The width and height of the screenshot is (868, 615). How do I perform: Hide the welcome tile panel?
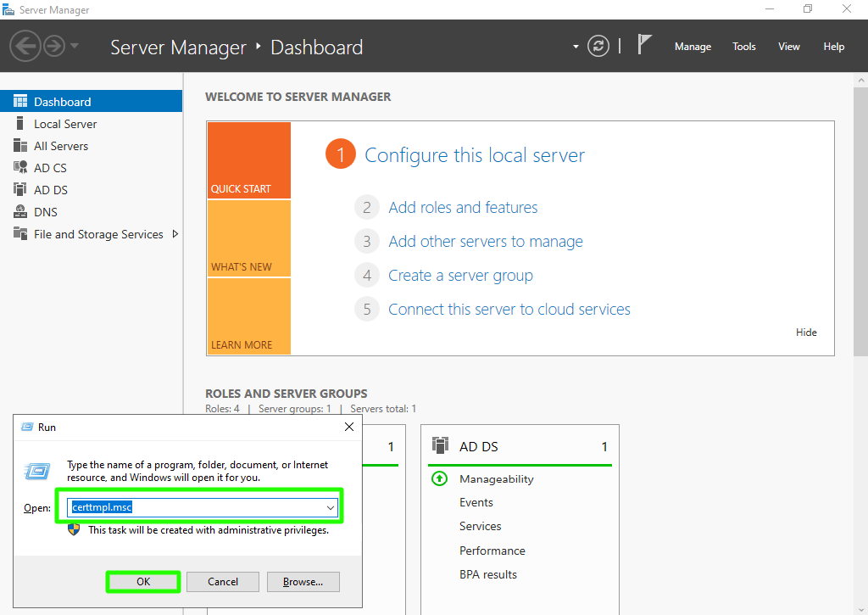point(806,333)
